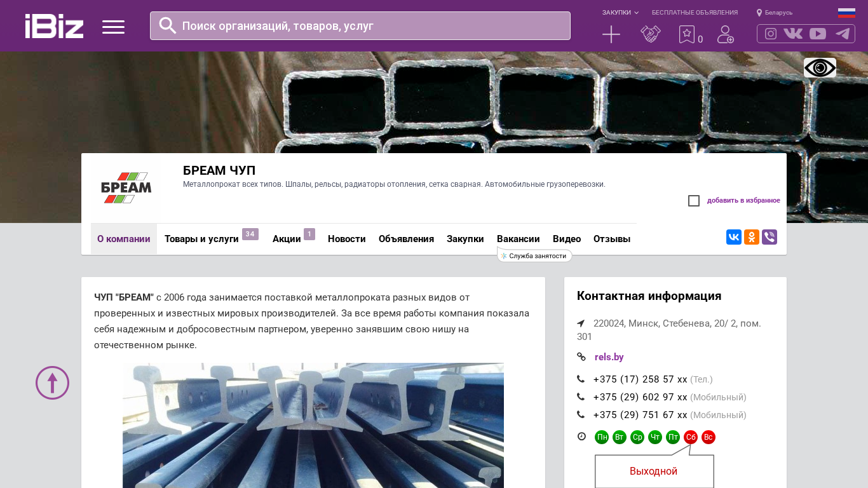868x488 pixels.
Task: Open the handshake partners icon
Action: (651, 34)
